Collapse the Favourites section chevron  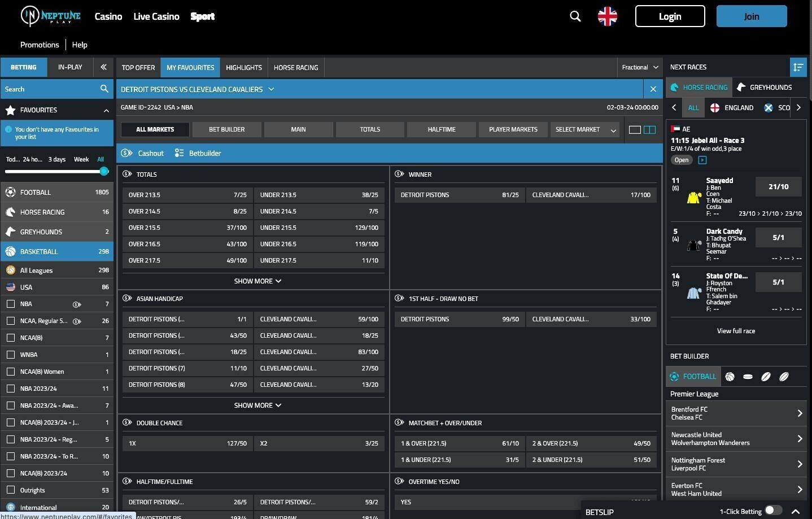[106, 110]
